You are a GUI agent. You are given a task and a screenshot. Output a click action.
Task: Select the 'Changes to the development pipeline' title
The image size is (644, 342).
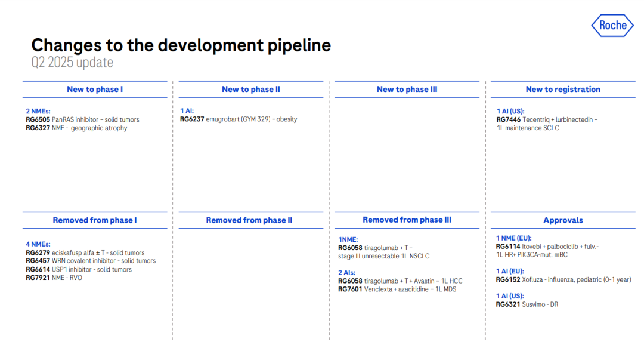pyautogui.click(x=181, y=45)
